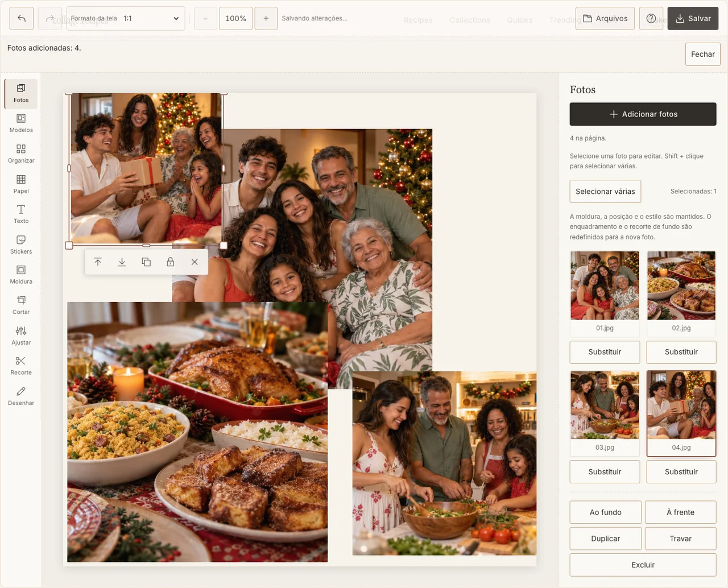The width and height of the screenshot is (728, 588).
Task: Click the À frente button
Action: [x=681, y=512]
